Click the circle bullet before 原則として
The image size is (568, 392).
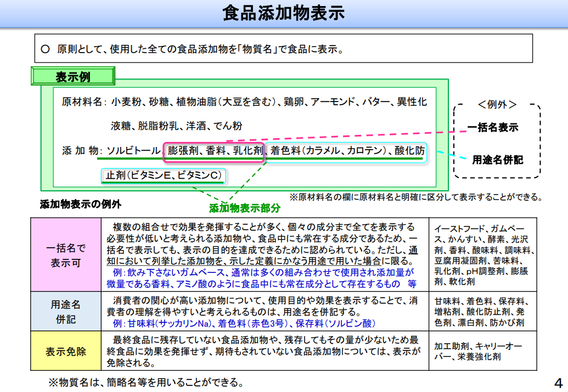point(46,49)
